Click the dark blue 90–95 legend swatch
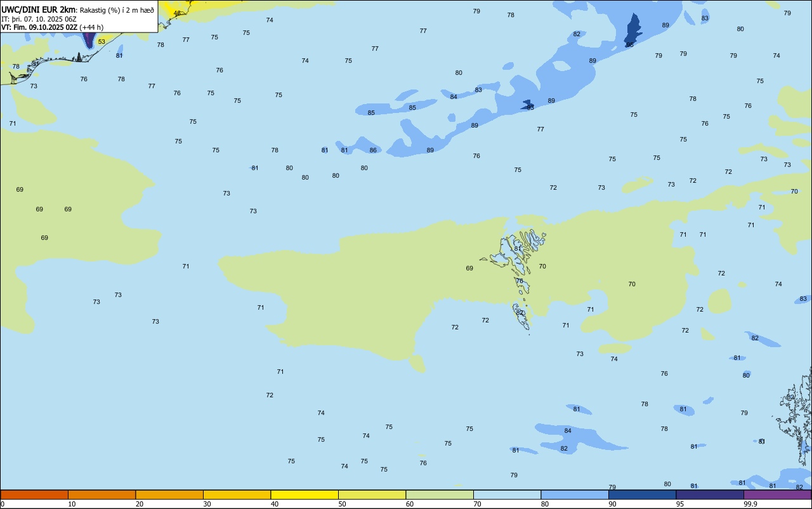The height and width of the screenshot is (509, 812). coord(642,494)
